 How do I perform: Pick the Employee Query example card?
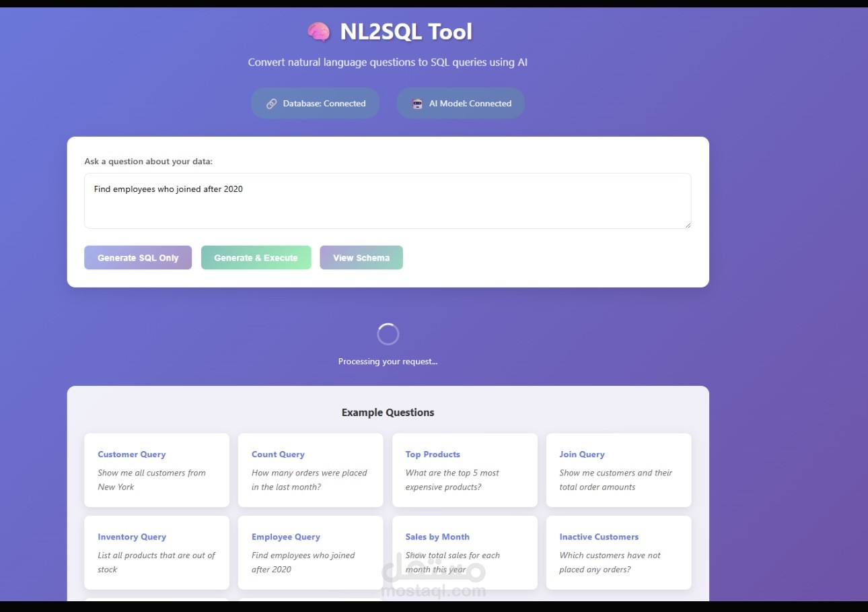pos(310,553)
